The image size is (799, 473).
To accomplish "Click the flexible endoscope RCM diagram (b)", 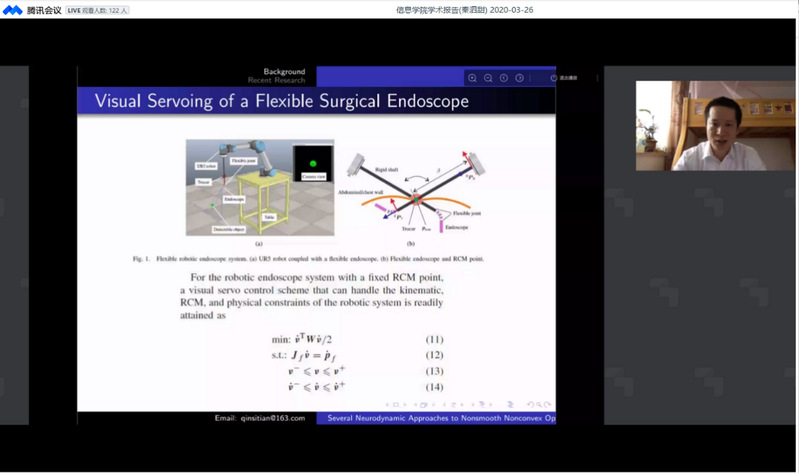I will pyautogui.click(x=414, y=193).
